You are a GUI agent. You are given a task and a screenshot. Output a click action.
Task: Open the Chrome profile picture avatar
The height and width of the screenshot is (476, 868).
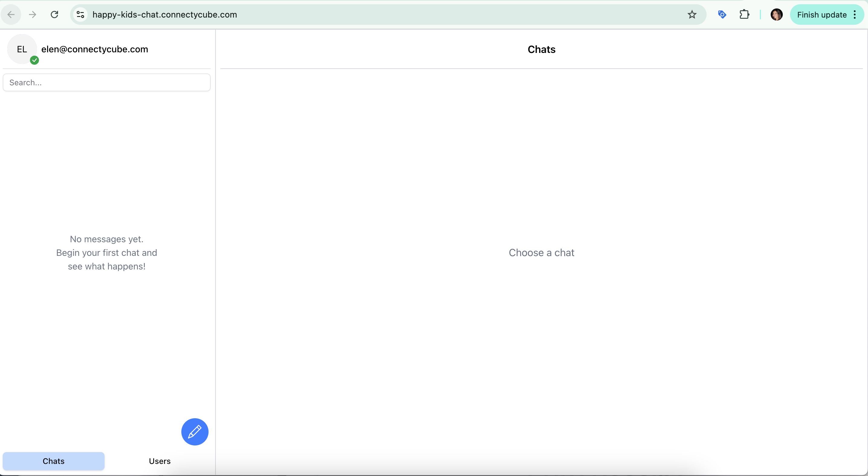[x=776, y=15]
